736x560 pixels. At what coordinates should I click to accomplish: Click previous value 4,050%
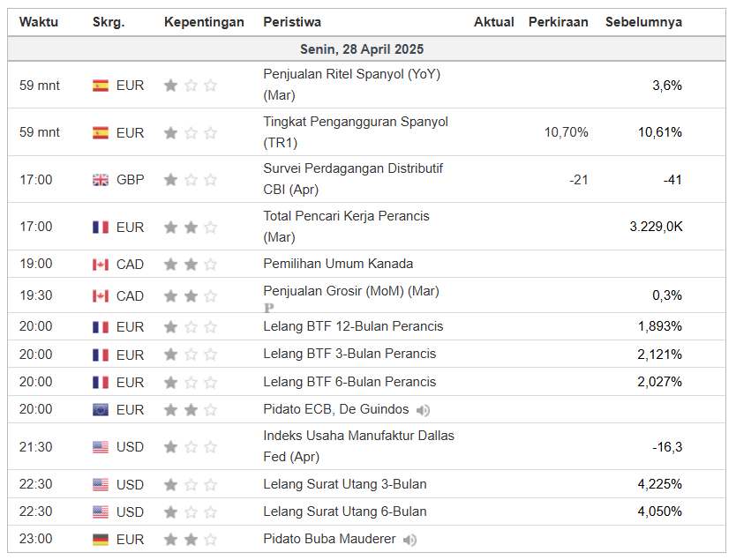660,511
